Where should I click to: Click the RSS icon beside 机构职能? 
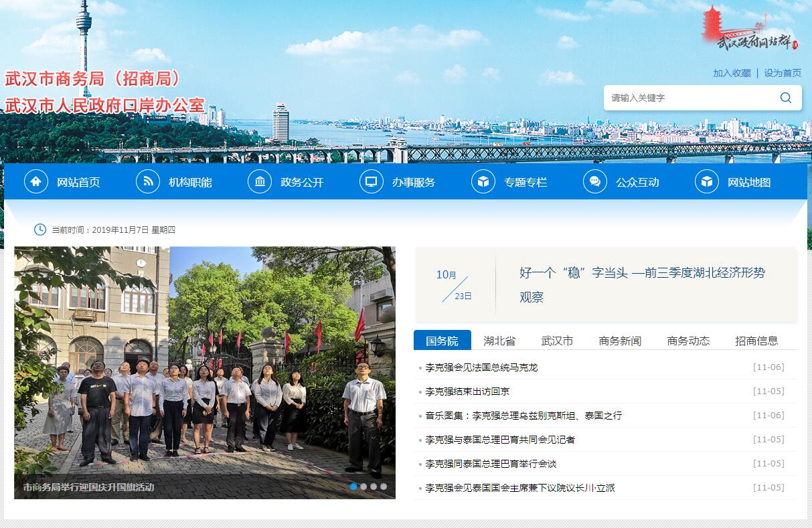tap(148, 181)
